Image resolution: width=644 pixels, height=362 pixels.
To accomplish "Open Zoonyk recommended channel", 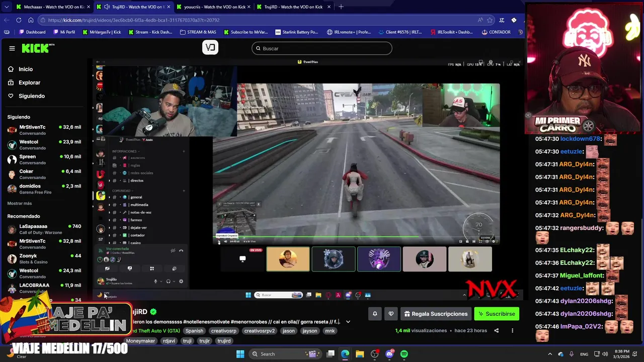I will (44, 258).
